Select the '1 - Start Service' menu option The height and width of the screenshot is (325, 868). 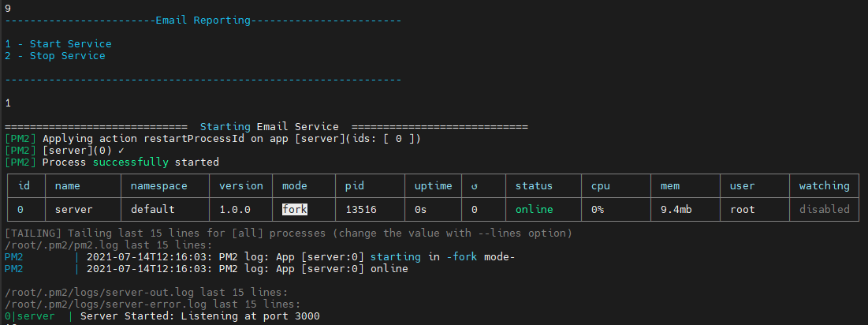tap(58, 44)
